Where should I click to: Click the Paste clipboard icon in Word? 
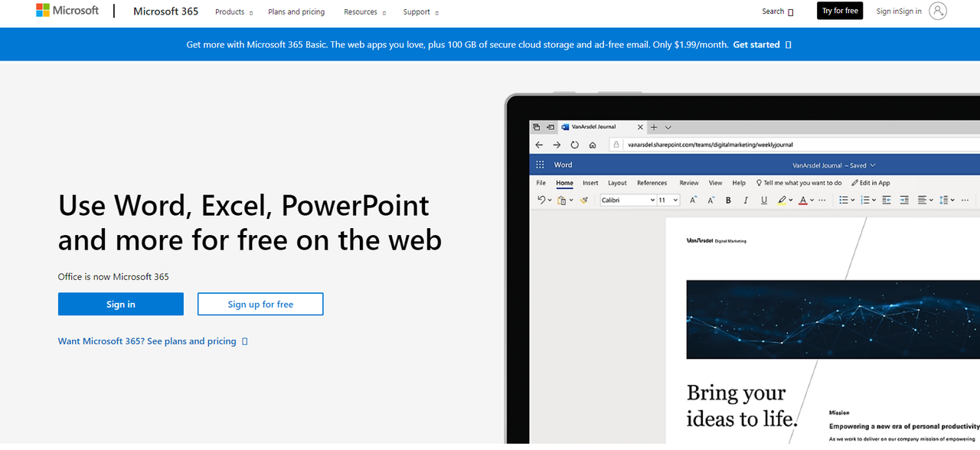point(562,201)
